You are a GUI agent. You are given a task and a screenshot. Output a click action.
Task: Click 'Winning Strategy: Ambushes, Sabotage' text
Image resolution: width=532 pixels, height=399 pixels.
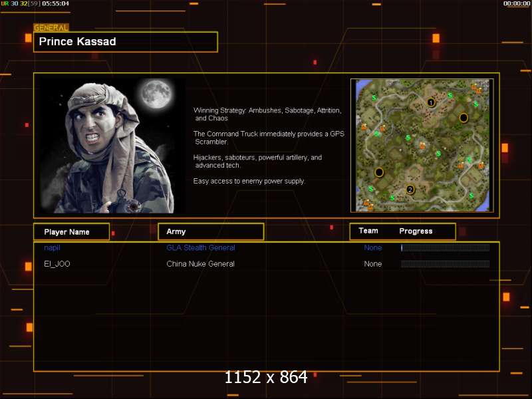pos(267,114)
